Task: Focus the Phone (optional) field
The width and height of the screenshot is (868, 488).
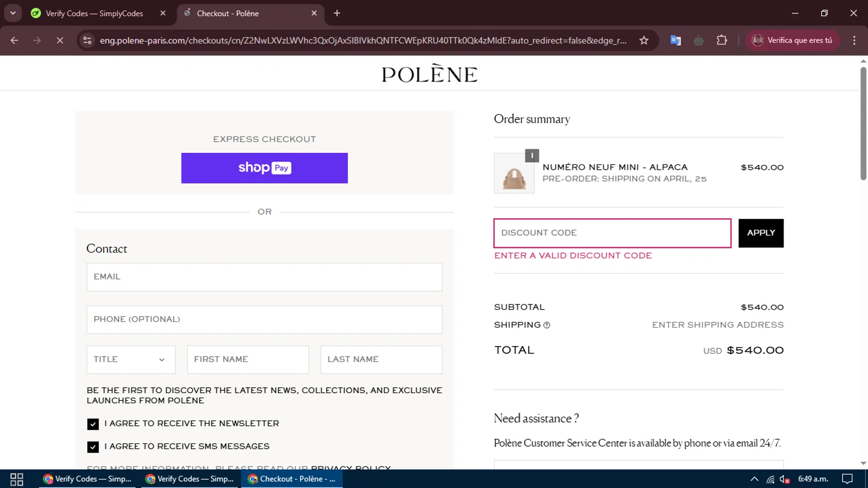Action: 264,320
